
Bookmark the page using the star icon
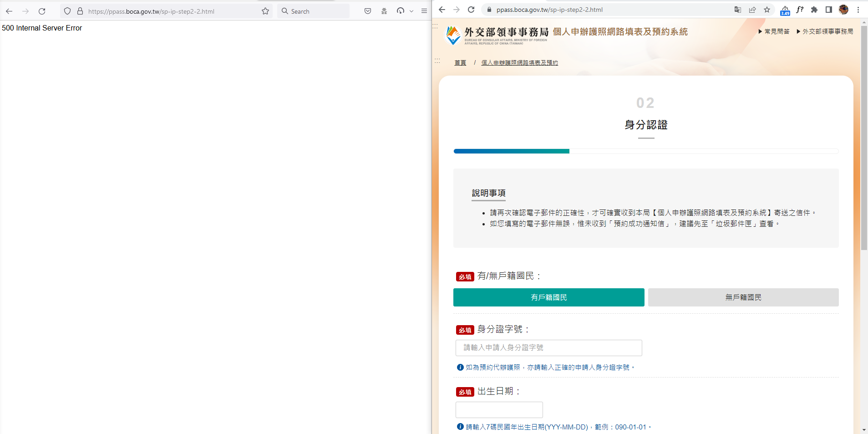tap(767, 10)
